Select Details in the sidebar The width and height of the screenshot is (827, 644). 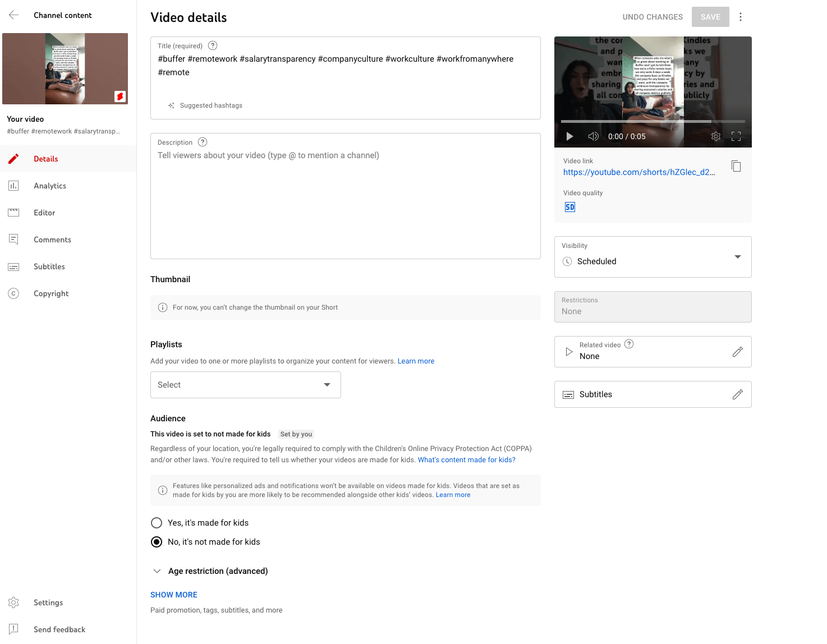46,159
